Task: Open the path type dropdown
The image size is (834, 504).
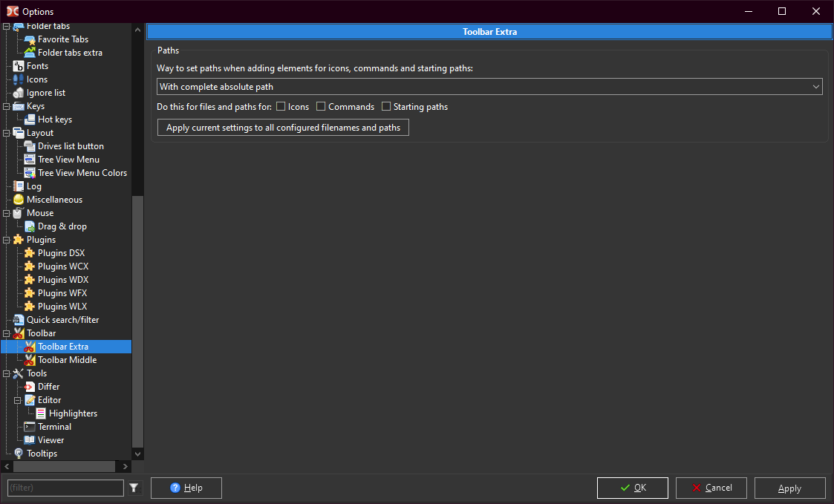Action: pyautogui.click(x=489, y=87)
